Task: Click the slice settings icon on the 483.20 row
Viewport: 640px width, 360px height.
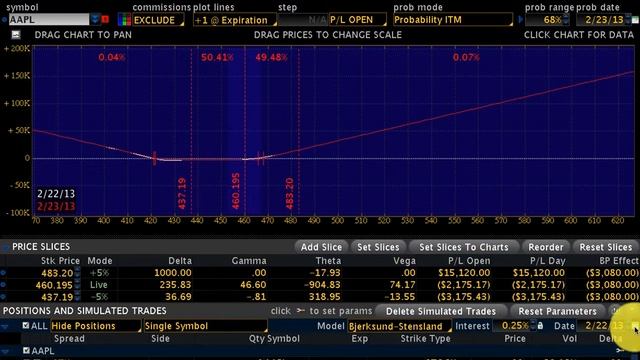Action: 3,273
